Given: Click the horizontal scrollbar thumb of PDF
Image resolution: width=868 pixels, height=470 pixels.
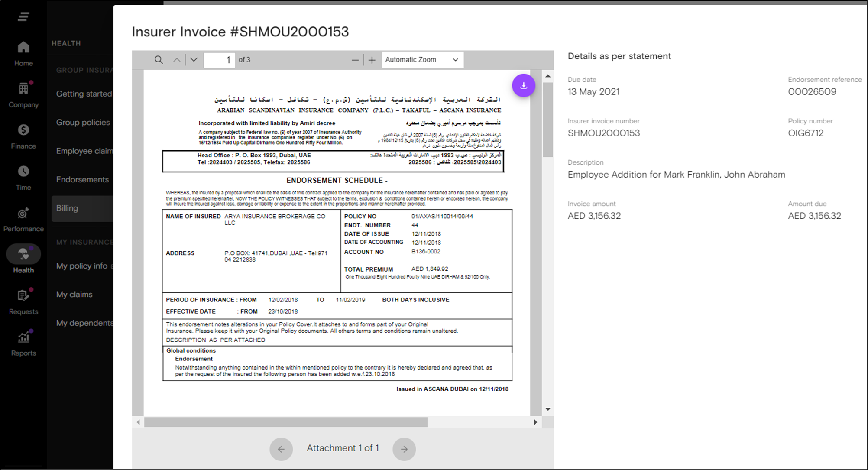Looking at the screenshot, I should [286, 422].
